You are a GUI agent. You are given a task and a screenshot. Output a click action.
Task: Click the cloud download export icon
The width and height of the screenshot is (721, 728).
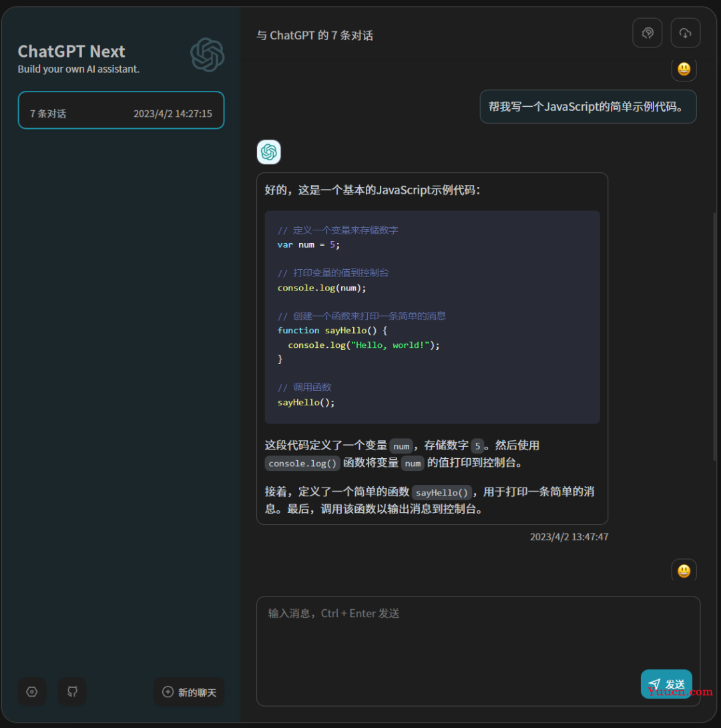(x=685, y=33)
